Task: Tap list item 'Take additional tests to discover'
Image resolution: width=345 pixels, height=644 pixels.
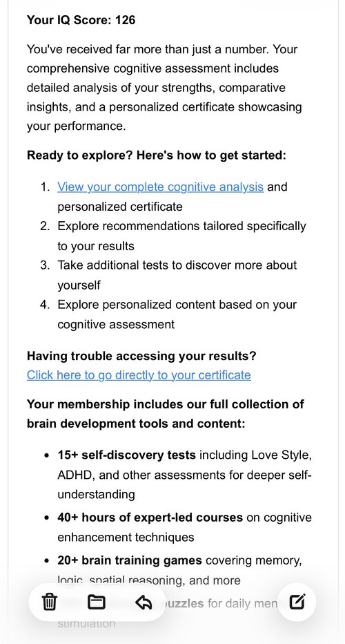Action: (x=177, y=275)
